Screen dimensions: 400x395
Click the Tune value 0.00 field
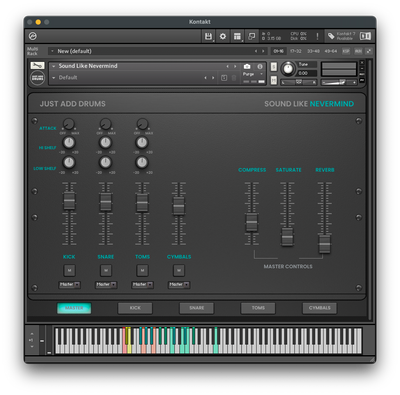coord(307,73)
